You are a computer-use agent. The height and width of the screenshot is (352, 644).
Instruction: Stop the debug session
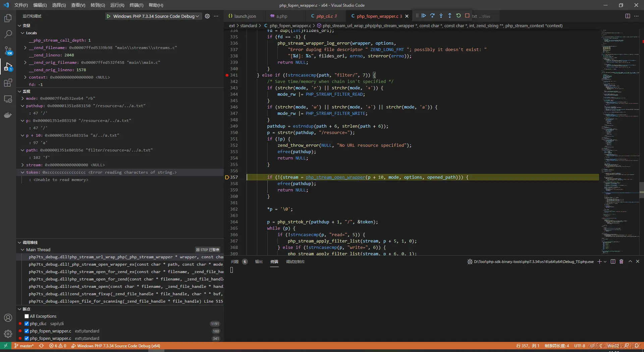click(467, 16)
